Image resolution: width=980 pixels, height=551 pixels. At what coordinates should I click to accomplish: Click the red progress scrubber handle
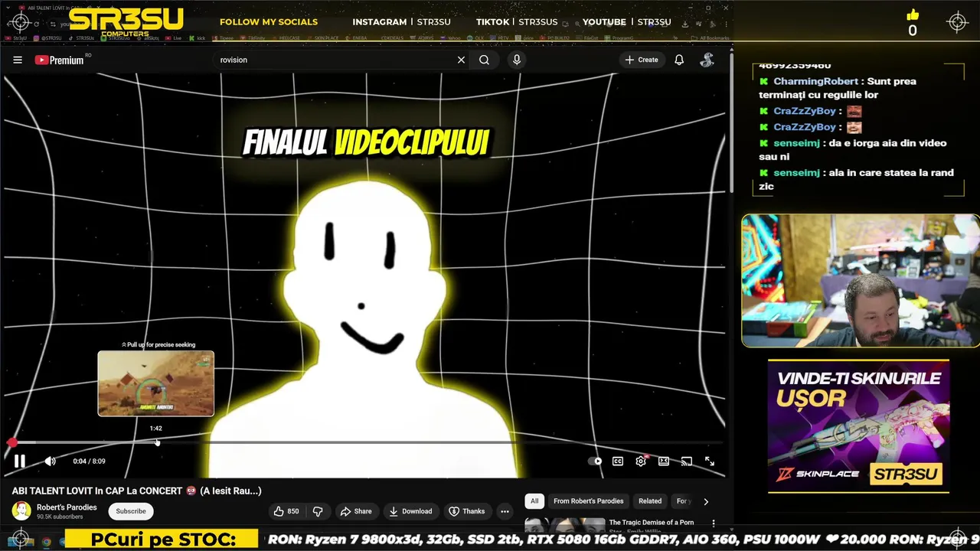12,442
